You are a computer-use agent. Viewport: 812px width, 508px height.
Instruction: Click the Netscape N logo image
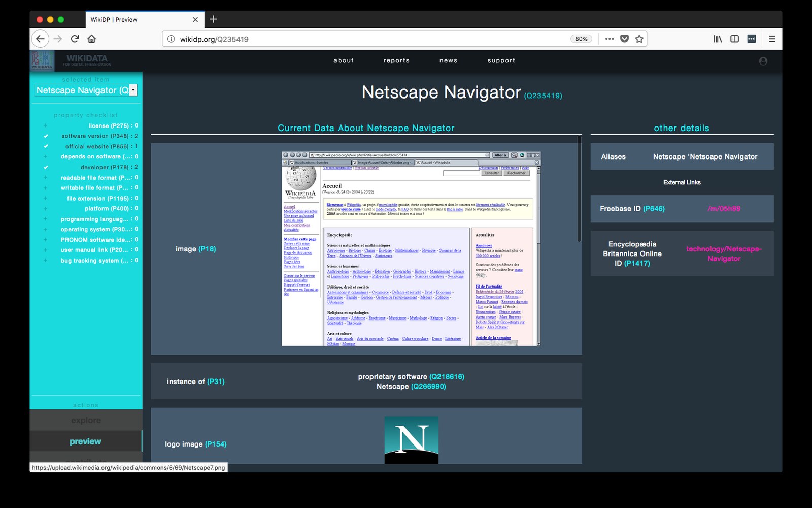(x=411, y=440)
